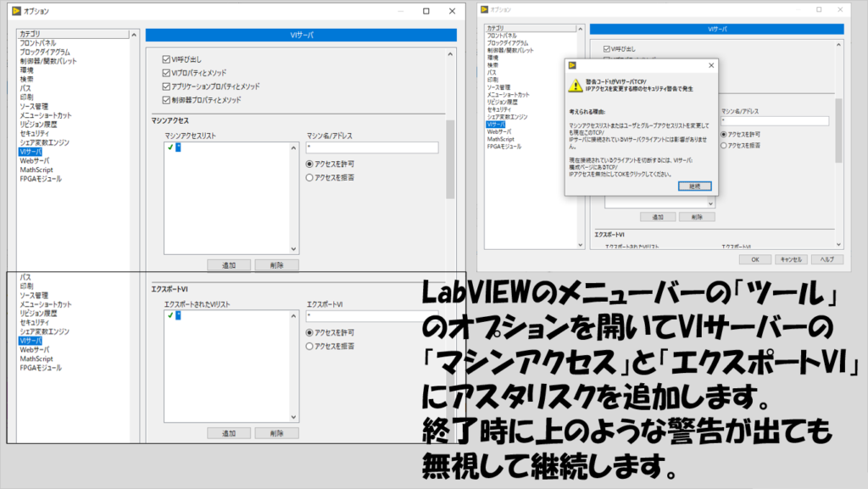Open MathScript category in left list
Viewport: 868px width, 489px height.
pyautogui.click(x=36, y=169)
